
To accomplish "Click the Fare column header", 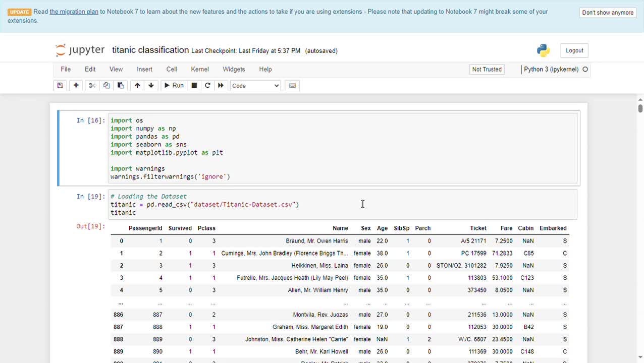I will (x=506, y=228).
